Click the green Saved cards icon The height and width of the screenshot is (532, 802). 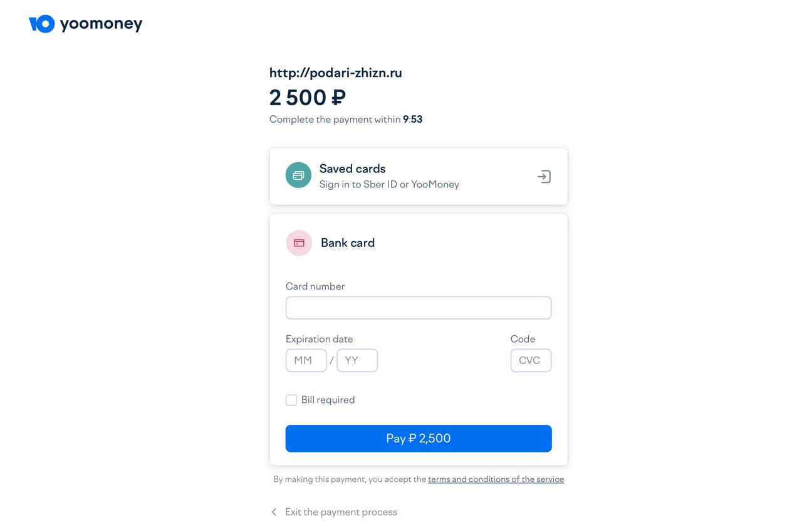coord(298,175)
